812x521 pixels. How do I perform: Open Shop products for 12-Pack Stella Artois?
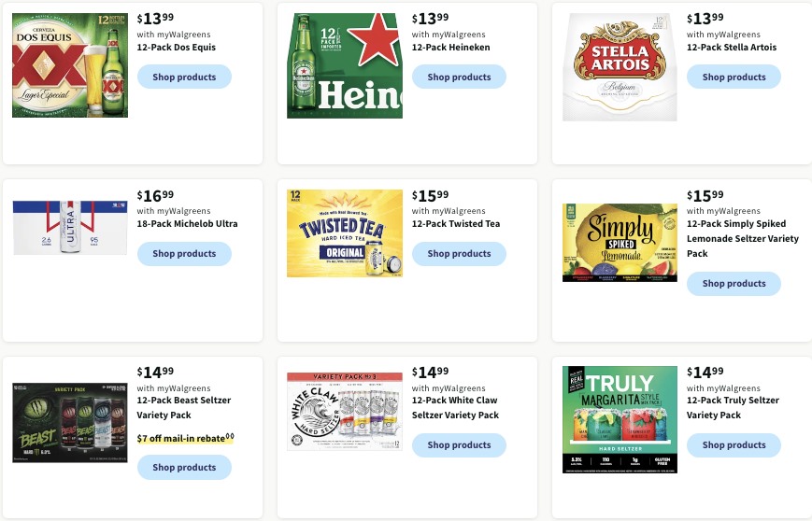coord(734,77)
